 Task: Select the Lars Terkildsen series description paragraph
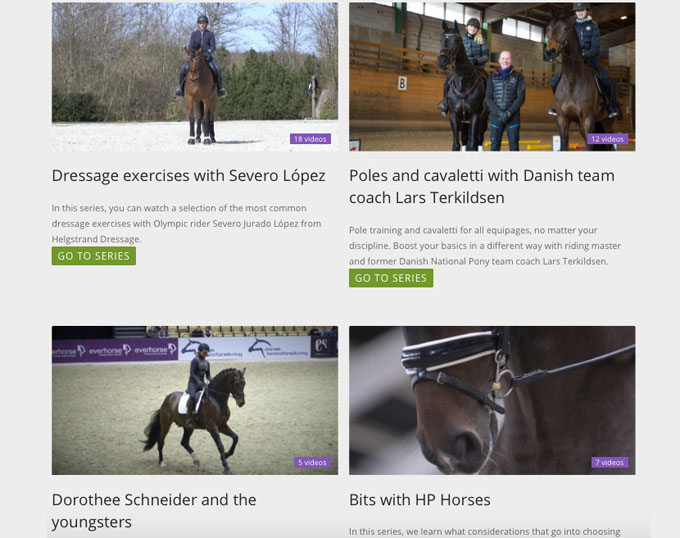click(x=485, y=245)
